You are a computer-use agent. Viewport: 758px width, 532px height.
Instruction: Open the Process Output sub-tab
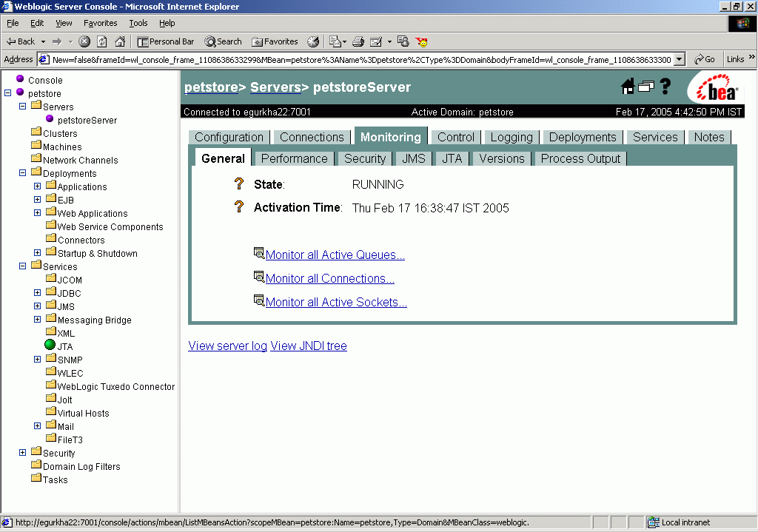(580, 158)
